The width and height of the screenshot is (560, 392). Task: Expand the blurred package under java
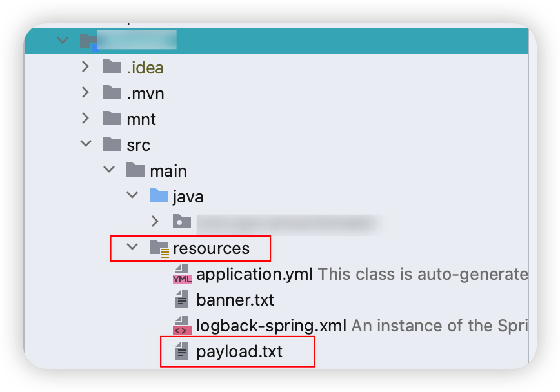point(155,221)
